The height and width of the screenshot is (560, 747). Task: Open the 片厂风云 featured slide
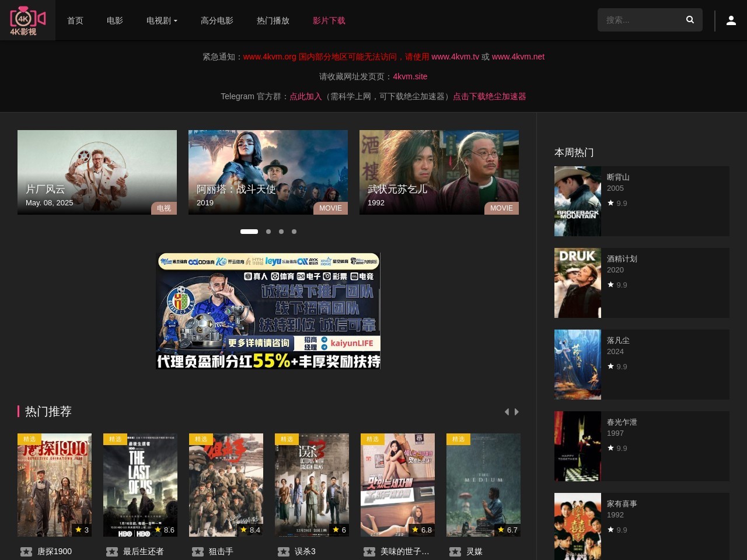coord(97,172)
